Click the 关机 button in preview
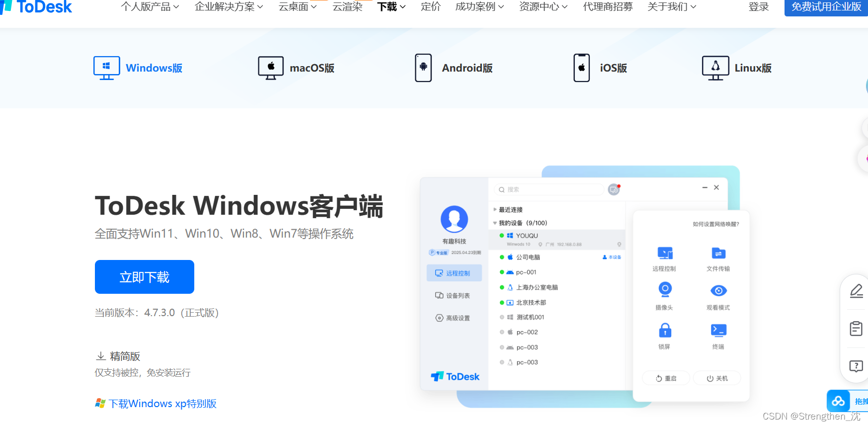 pos(717,378)
